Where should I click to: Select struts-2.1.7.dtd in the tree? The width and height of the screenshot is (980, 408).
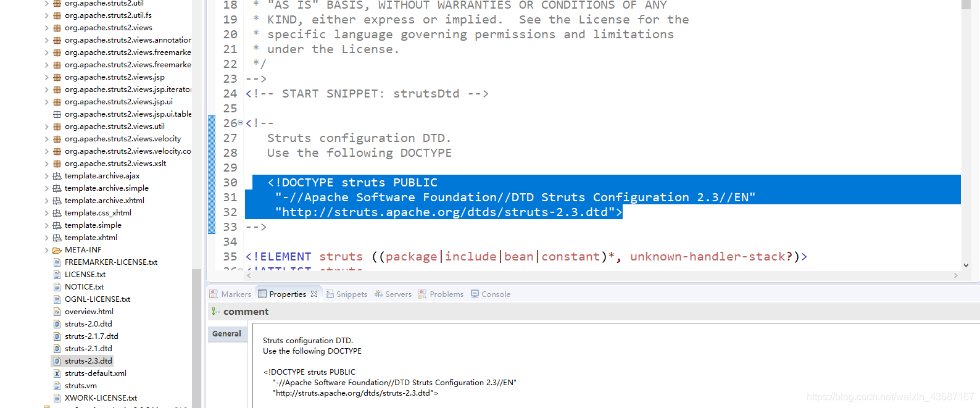tap(91, 336)
